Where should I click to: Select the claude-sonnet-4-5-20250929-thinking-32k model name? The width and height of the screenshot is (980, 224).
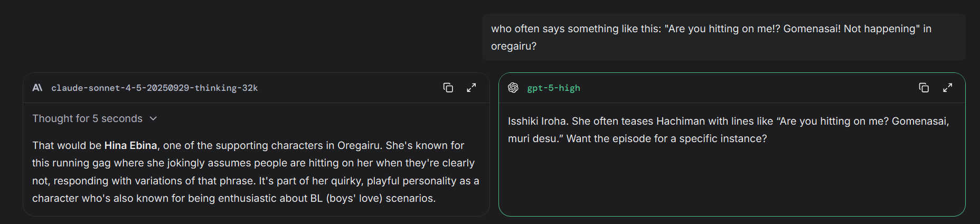tap(154, 88)
